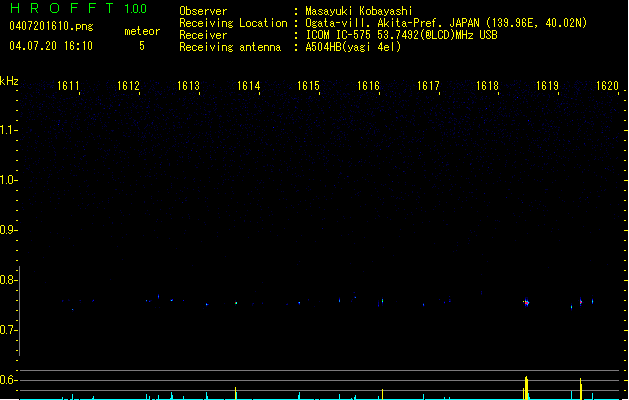The height and width of the screenshot is (400, 629).
Task: Click the 1.0 kHz frequency axis label
Action: point(8,180)
